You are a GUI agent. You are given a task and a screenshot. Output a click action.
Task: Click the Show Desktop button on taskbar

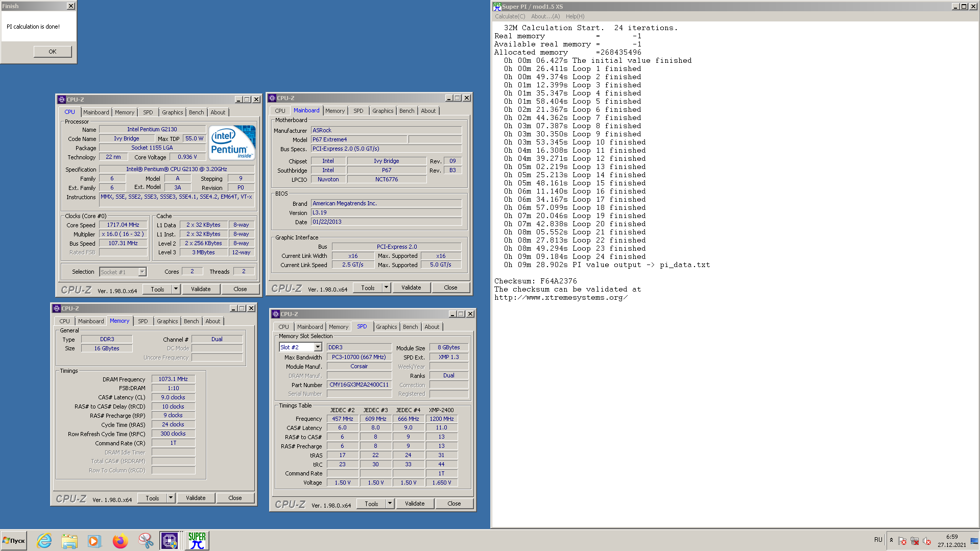(974, 541)
